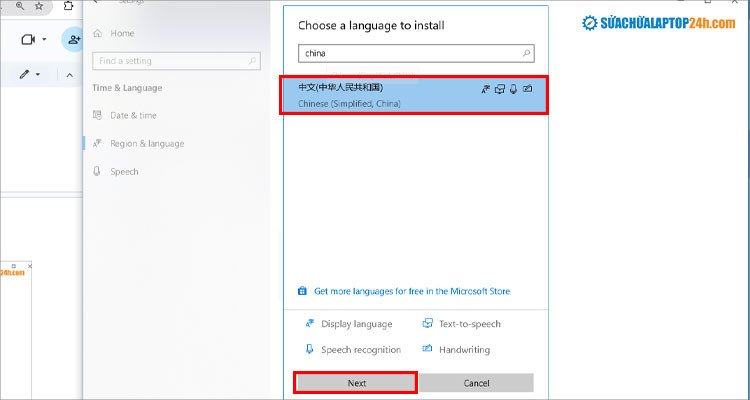Open Get more languages in Microsoft Store link
The width and height of the screenshot is (750, 400).
click(411, 291)
